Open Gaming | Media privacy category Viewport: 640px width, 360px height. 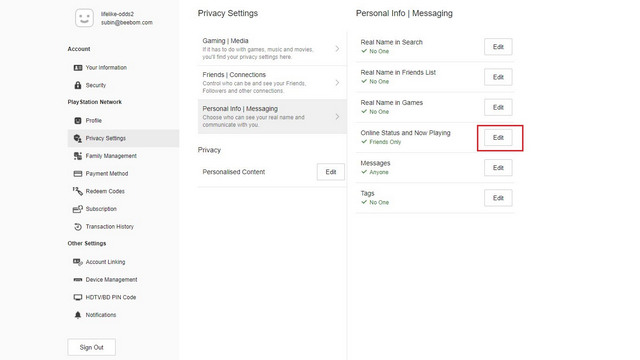tap(272, 49)
